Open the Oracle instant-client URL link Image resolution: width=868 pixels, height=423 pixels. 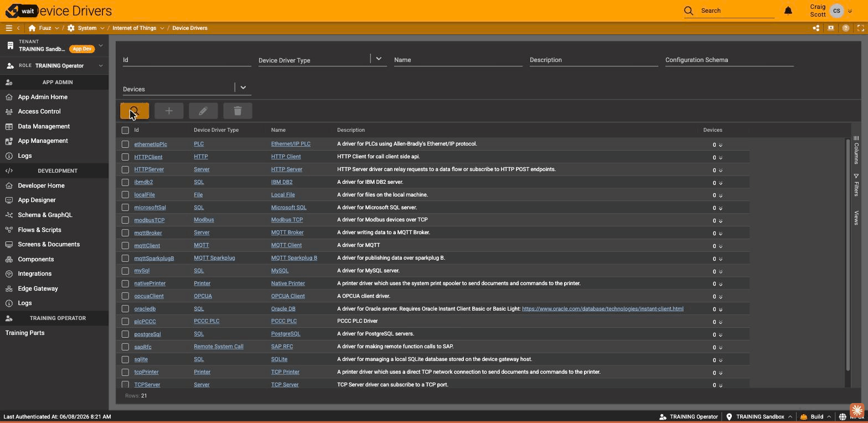click(x=602, y=309)
